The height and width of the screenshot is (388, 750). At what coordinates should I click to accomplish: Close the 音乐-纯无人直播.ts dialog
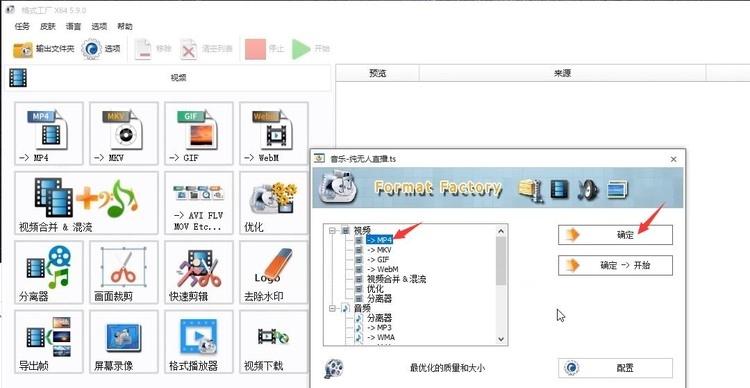pyautogui.click(x=673, y=159)
